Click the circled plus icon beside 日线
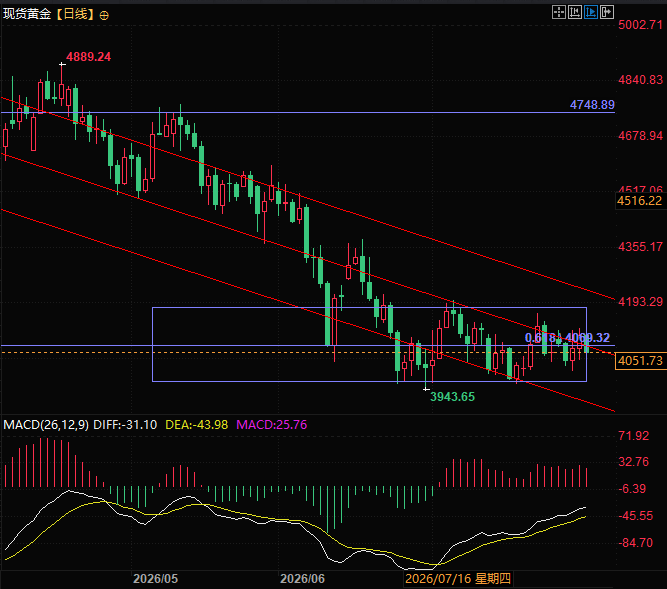This screenshot has width=667, height=589. pos(104,16)
